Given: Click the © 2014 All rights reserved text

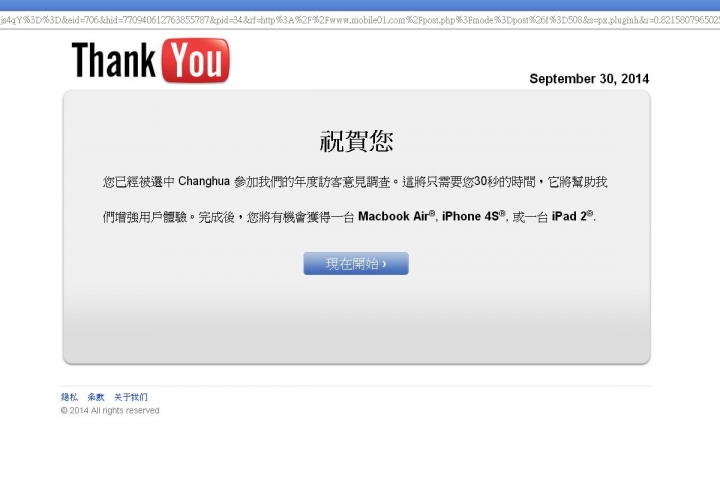Looking at the screenshot, I should (110, 411).
